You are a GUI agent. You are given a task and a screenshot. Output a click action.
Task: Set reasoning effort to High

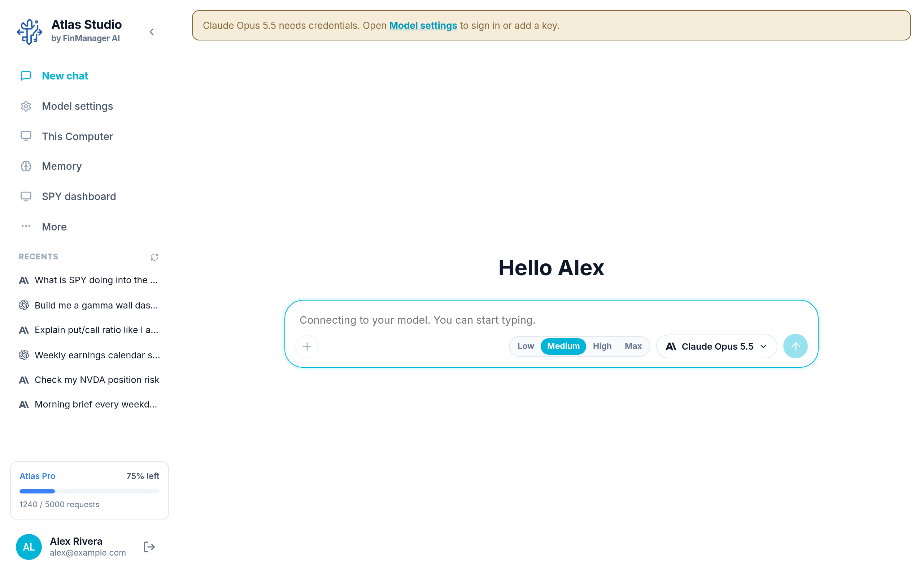(x=602, y=346)
